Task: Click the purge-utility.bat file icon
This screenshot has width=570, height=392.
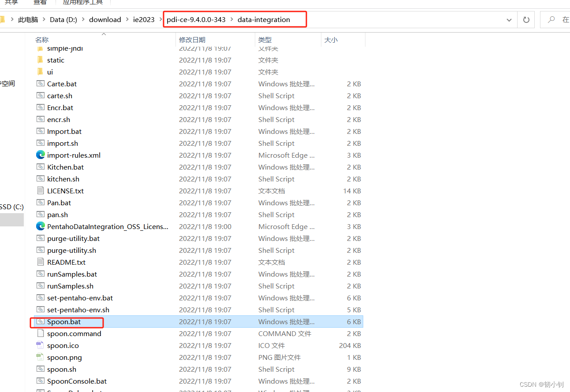Action: click(40, 238)
